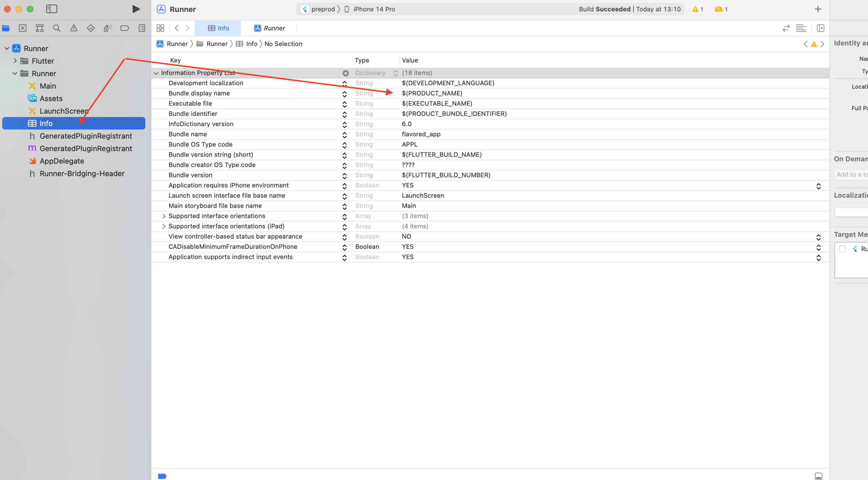Expand Supported interface orientations array
This screenshot has height=480, width=868.
[164, 216]
